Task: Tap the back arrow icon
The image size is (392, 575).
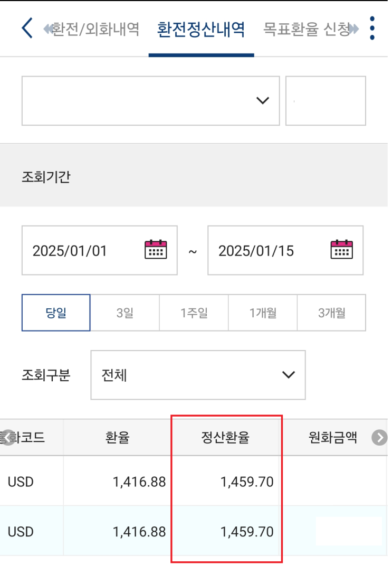Action: coord(27,28)
